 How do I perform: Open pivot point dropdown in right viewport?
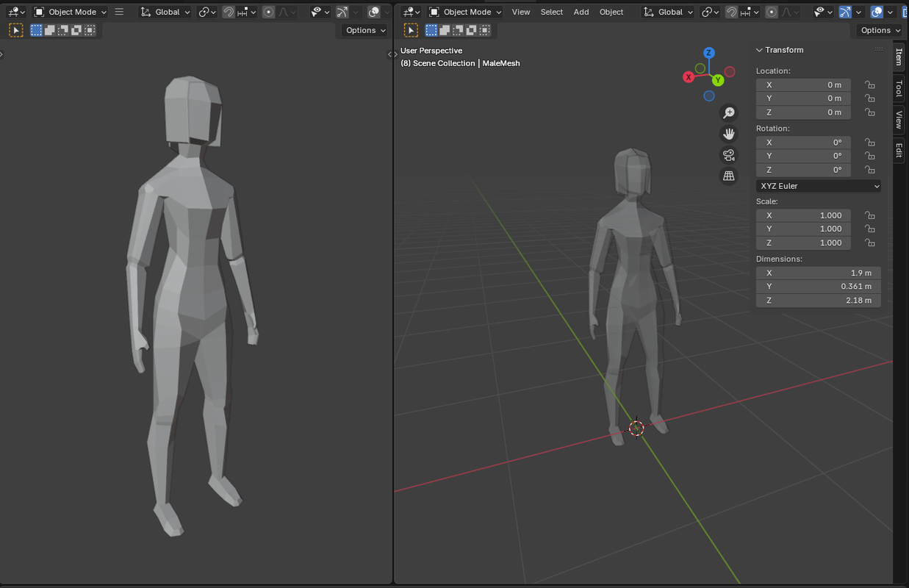coord(710,12)
